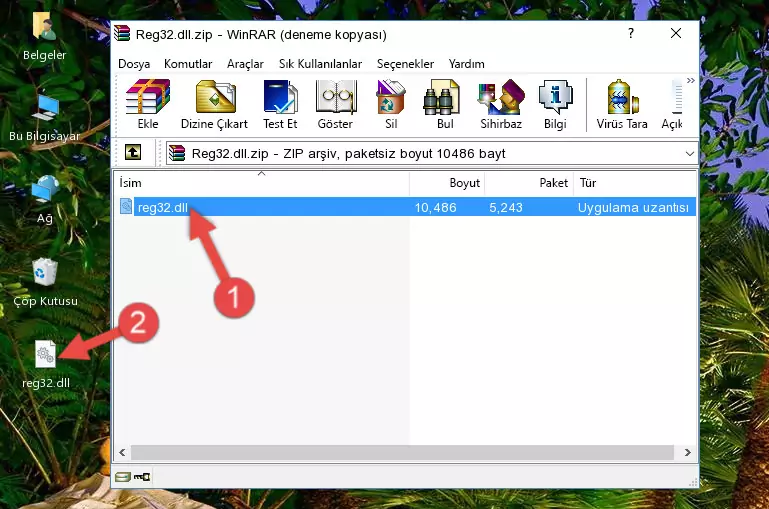The height and width of the screenshot is (509, 769).
Task: Open the Seçenekler menu
Action: [405, 64]
